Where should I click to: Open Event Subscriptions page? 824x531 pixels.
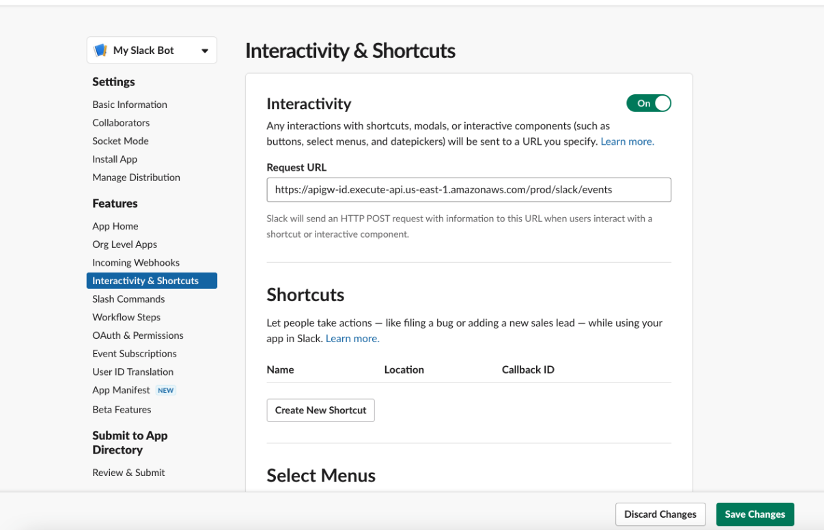(134, 354)
